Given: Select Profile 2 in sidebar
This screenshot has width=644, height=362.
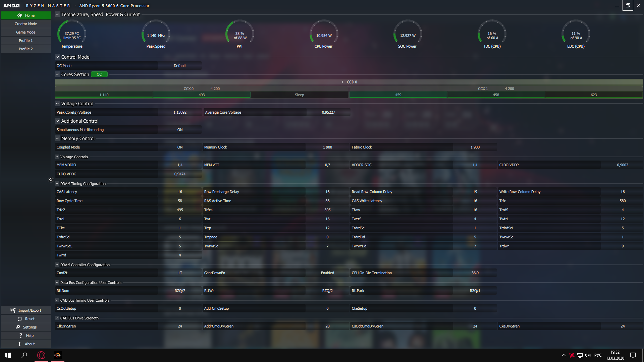Looking at the screenshot, I should point(26,49).
